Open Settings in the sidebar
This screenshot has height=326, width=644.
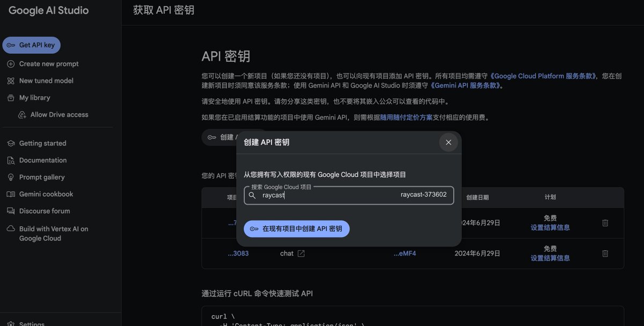coord(32,324)
